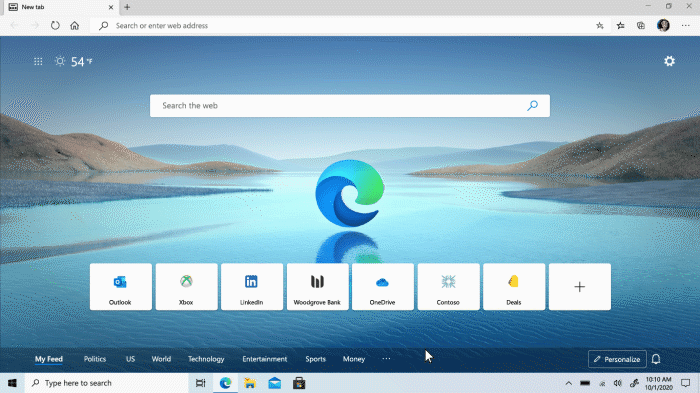Open the notifications bell in feed bar

coord(656,359)
